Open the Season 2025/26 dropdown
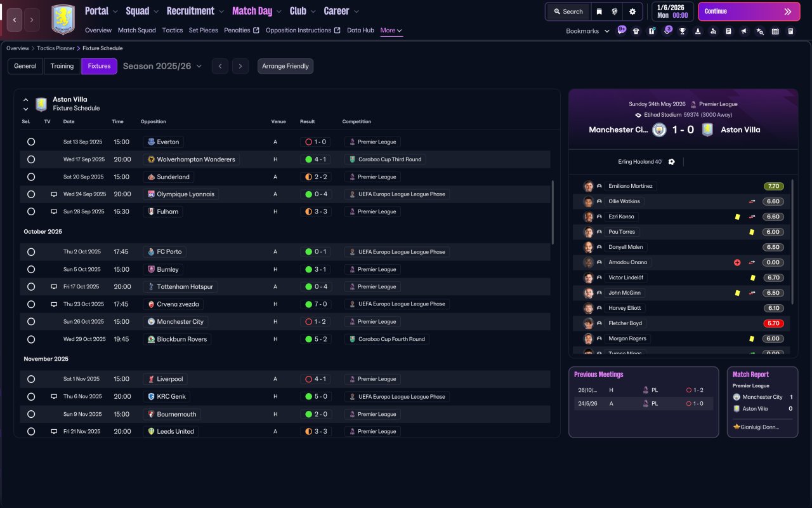Screen dimensions: 812x508 click(162, 66)
